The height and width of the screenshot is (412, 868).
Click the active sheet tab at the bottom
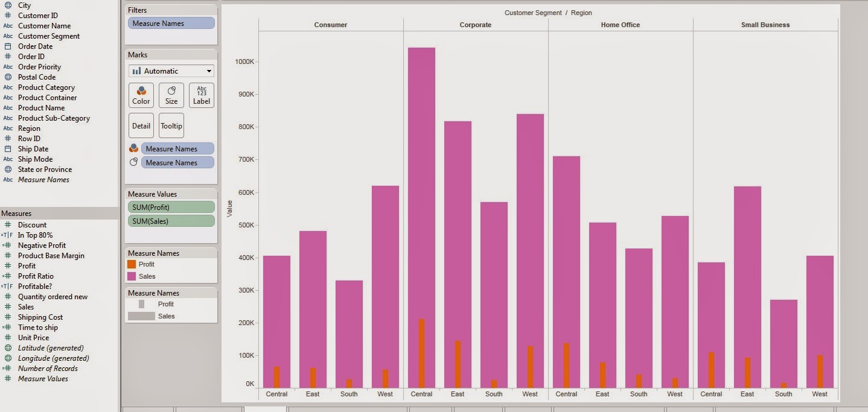pyautogui.click(x=266, y=409)
